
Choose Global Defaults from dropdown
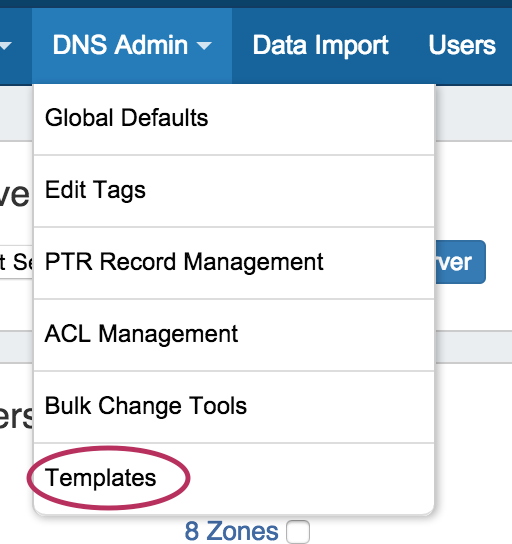234,118
